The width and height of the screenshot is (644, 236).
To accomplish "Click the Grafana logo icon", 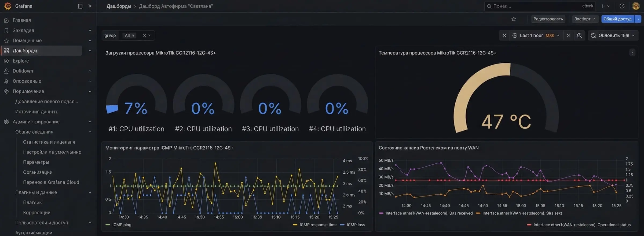I will click(8, 6).
